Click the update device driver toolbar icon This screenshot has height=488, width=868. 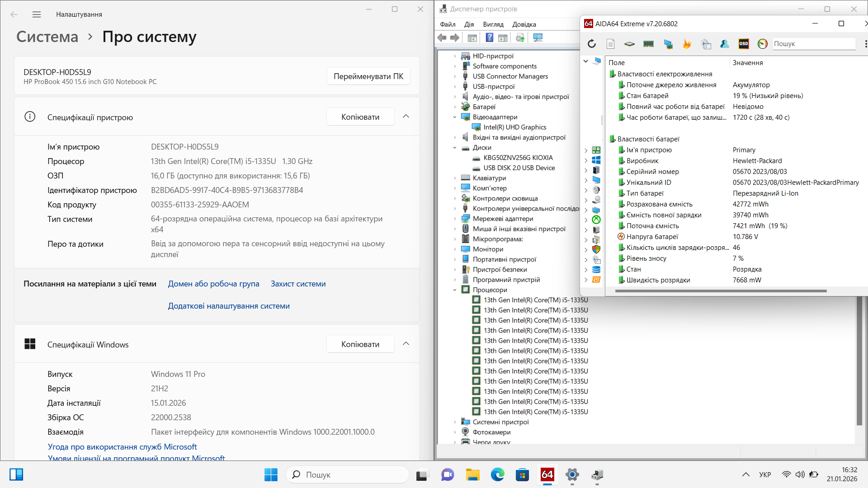click(520, 38)
